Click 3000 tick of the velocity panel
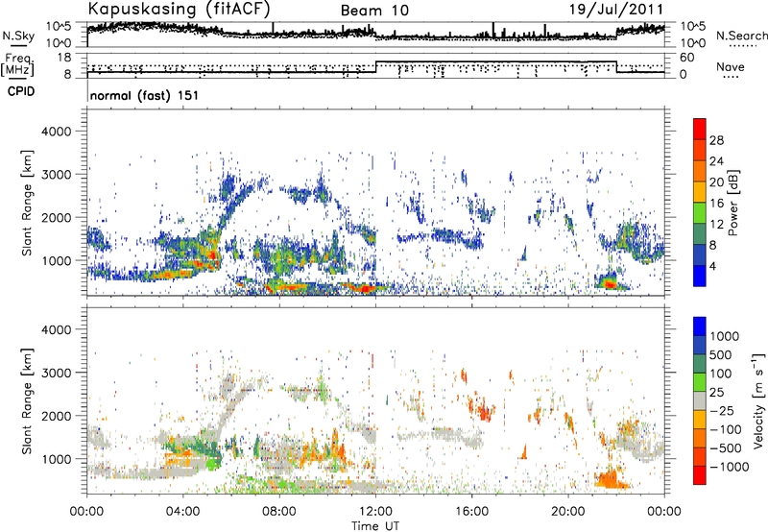 [57, 373]
